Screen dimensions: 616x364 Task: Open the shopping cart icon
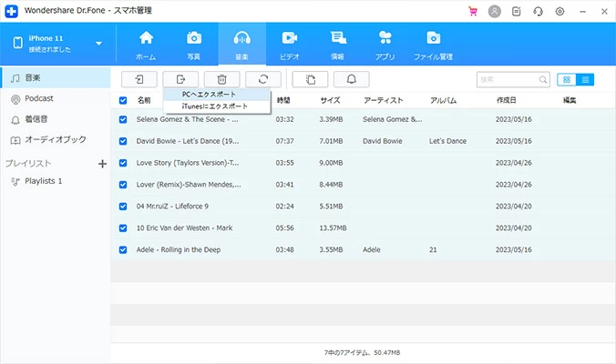(472, 12)
